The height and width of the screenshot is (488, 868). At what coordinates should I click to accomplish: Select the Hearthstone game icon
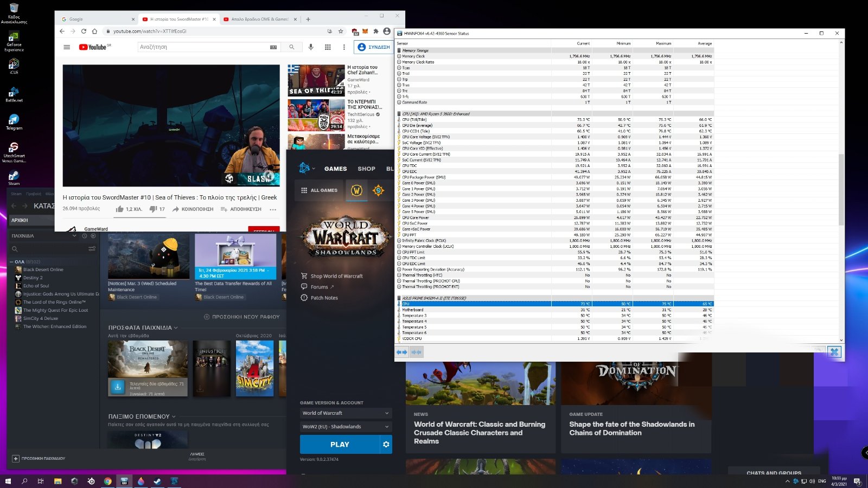378,190
